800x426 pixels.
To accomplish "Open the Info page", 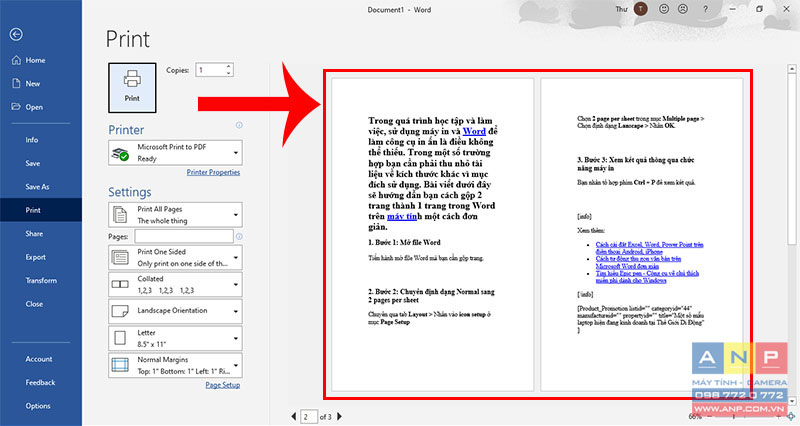I will [41, 140].
